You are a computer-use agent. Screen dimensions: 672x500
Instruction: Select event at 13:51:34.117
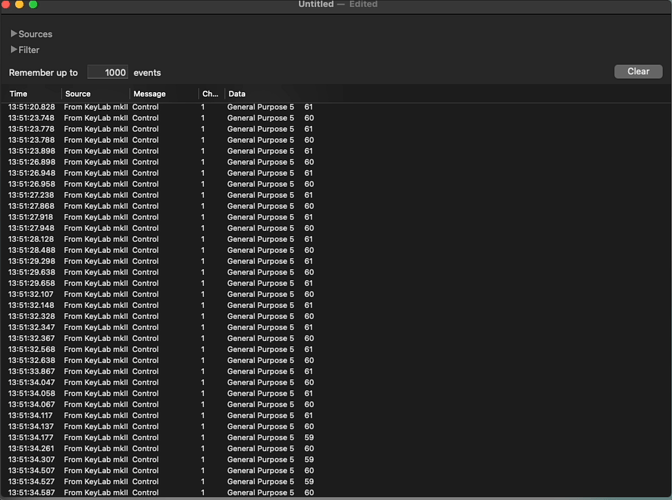coord(336,415)
